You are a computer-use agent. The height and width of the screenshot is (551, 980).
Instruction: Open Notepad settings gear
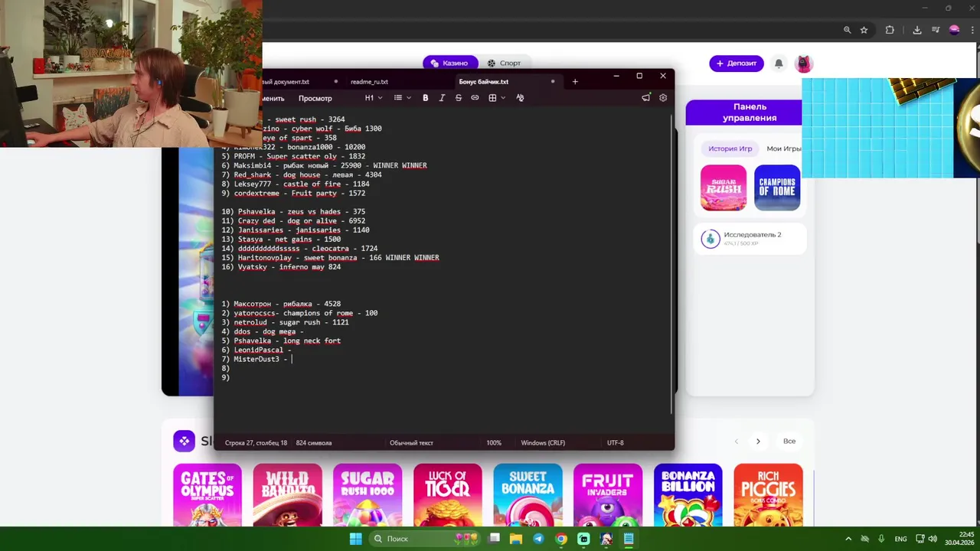click(663, 98)
